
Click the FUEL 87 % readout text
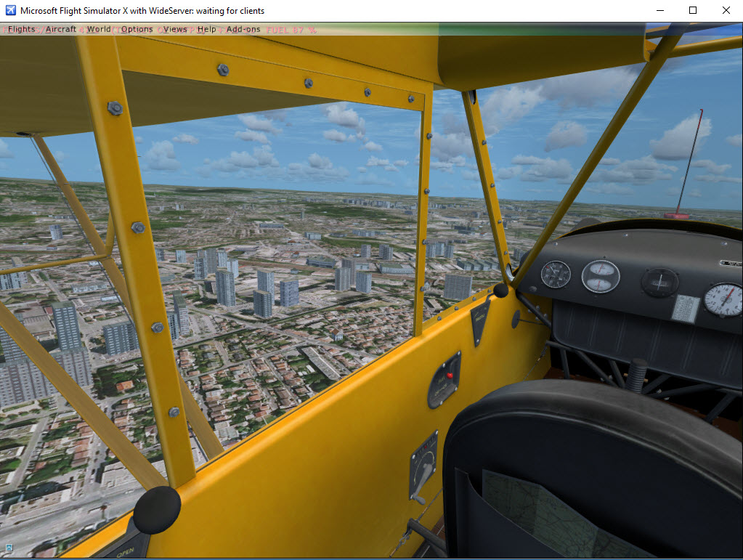coord(291,30)
